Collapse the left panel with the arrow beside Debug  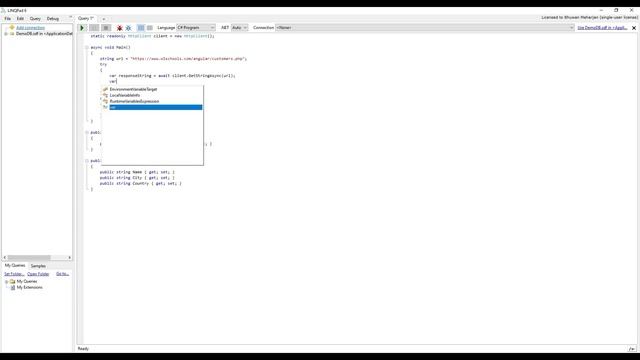pyautogui.click(x=71, y=18)
